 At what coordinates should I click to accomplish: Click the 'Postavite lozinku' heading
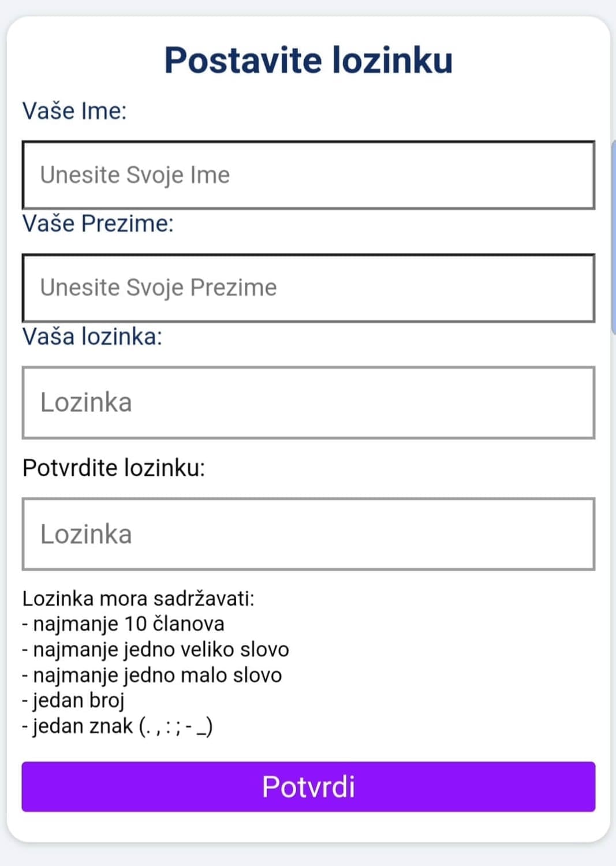[x=308, y=60]
